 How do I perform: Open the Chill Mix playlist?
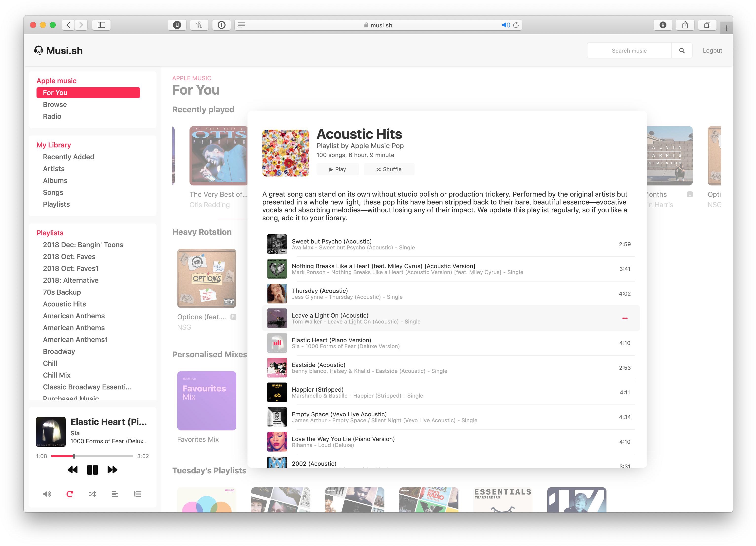tap(57, 375)
